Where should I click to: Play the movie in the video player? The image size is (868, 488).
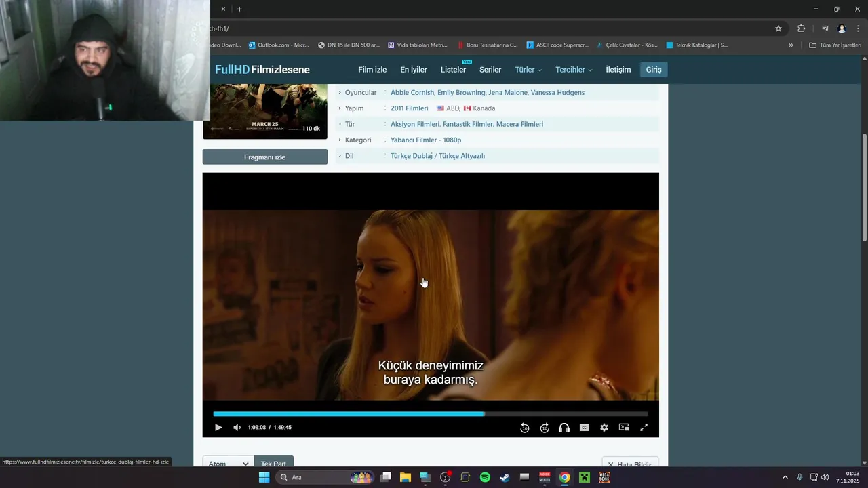point(218,428)
